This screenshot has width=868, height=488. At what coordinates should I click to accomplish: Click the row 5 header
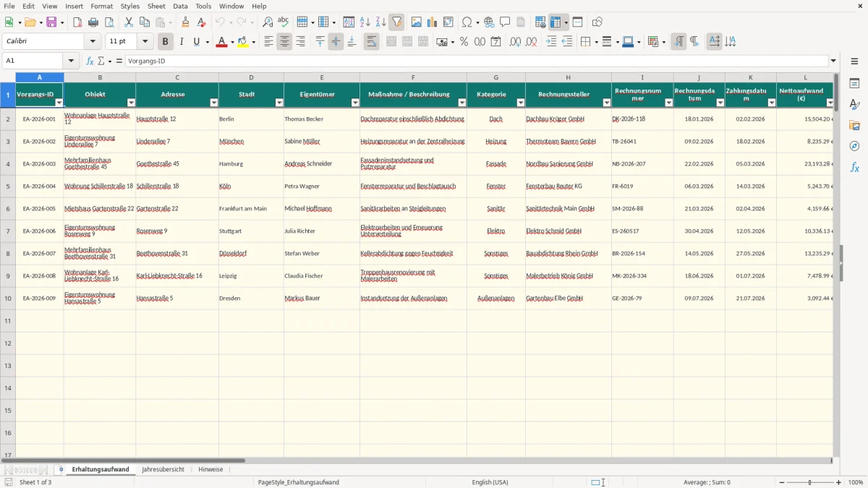(x=8, y=187)
